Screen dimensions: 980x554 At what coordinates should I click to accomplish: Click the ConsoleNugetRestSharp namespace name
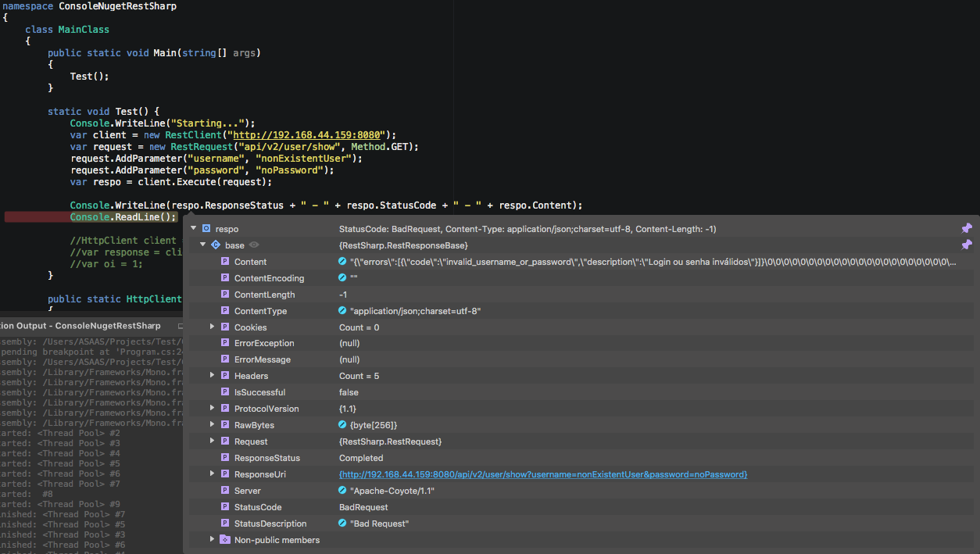pos(118,5)
